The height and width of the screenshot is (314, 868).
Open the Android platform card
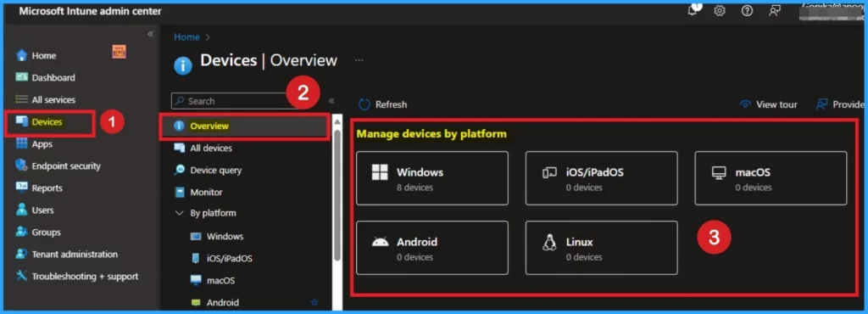431,248
